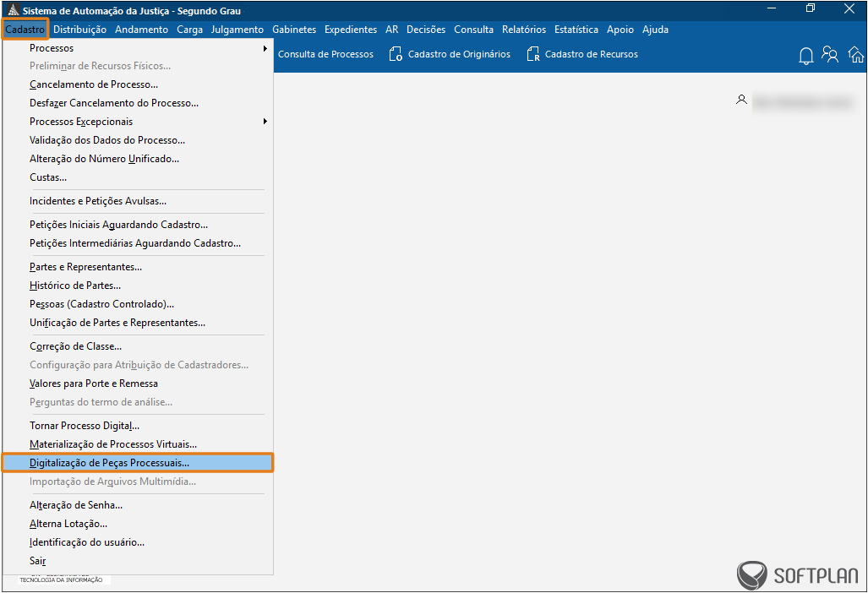
Task: Choose Alteração do Número Unificado
Action: pos(138,159)
